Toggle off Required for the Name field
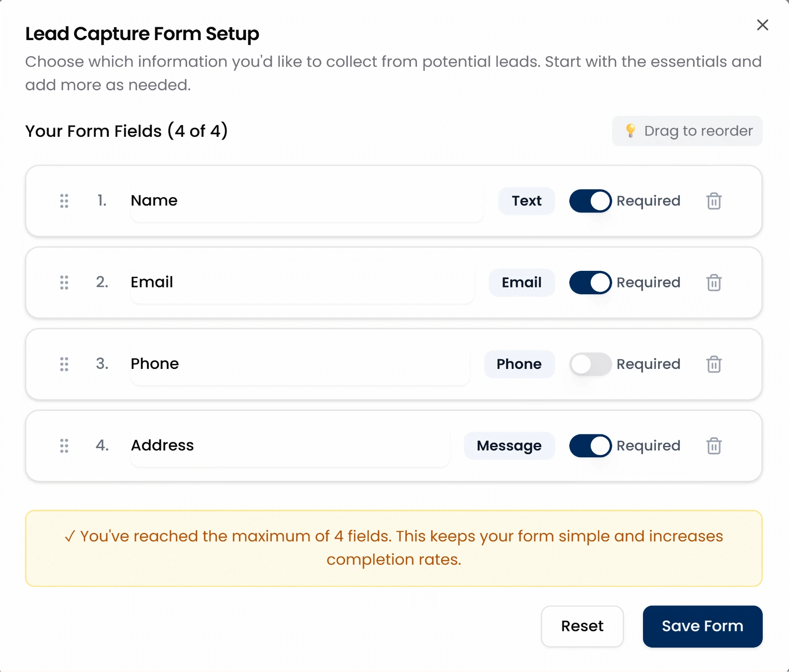789x672 pixels. (590, 201)
